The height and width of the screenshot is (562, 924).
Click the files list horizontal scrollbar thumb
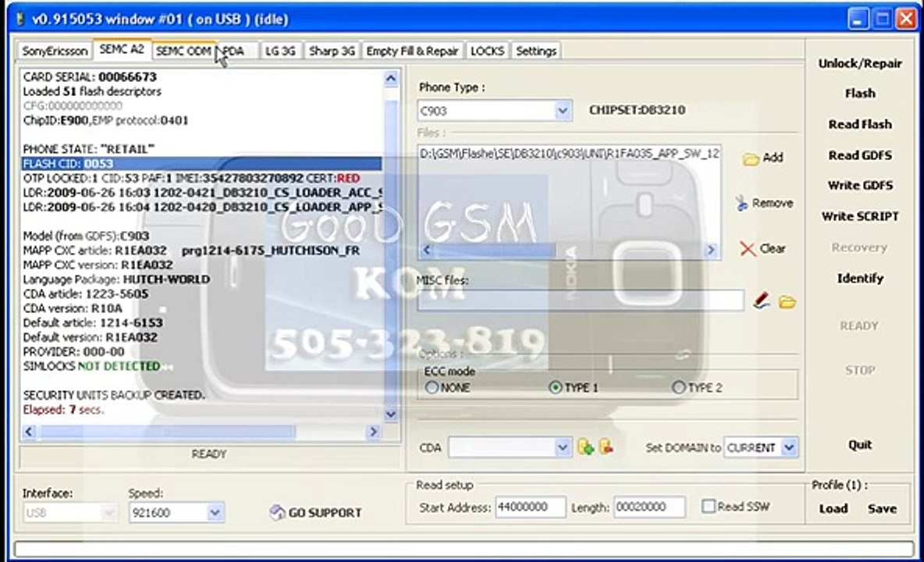coord(495,251)
